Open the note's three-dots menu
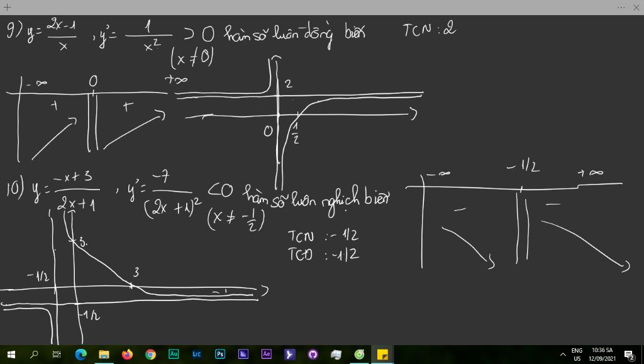Image resolution: width=644 pixels, height=364 pixels. coord(621,8)
